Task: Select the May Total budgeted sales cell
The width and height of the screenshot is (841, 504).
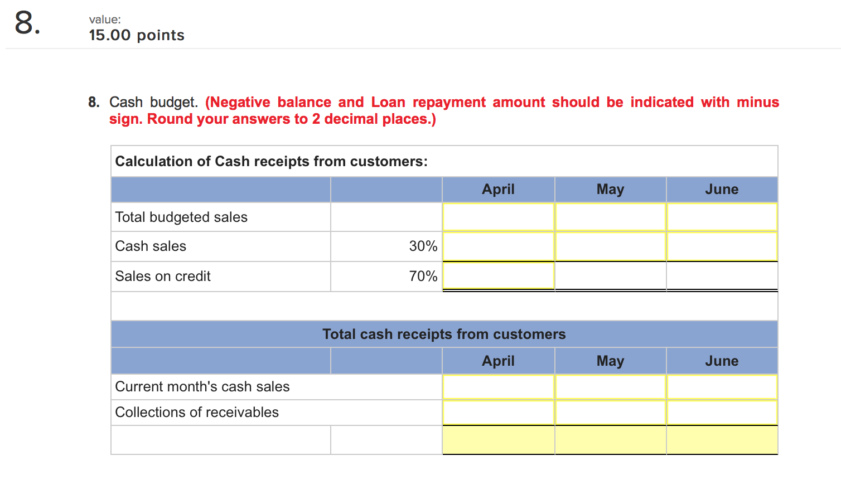Action: point(610,217)
